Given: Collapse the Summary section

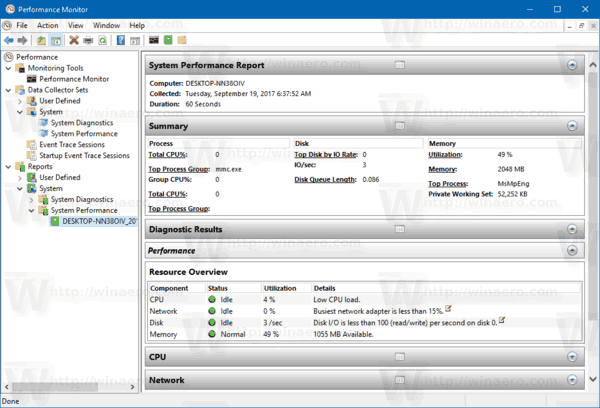Looking at the screenshot, I should tap(572, 126).
